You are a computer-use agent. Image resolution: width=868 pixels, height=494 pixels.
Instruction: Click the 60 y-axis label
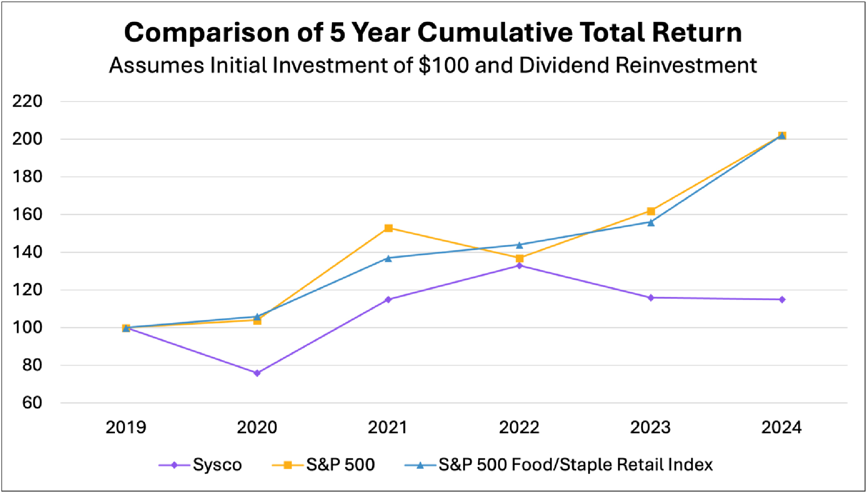point(32,403)
